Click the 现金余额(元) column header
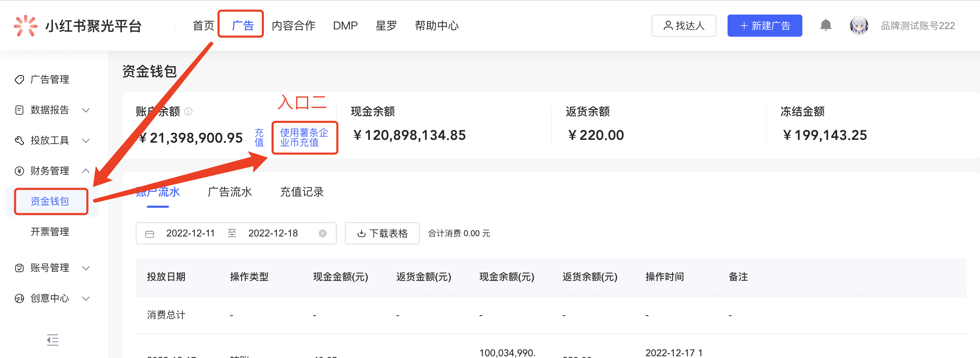Screen dimensions: 980x358 tap(507, 277)
